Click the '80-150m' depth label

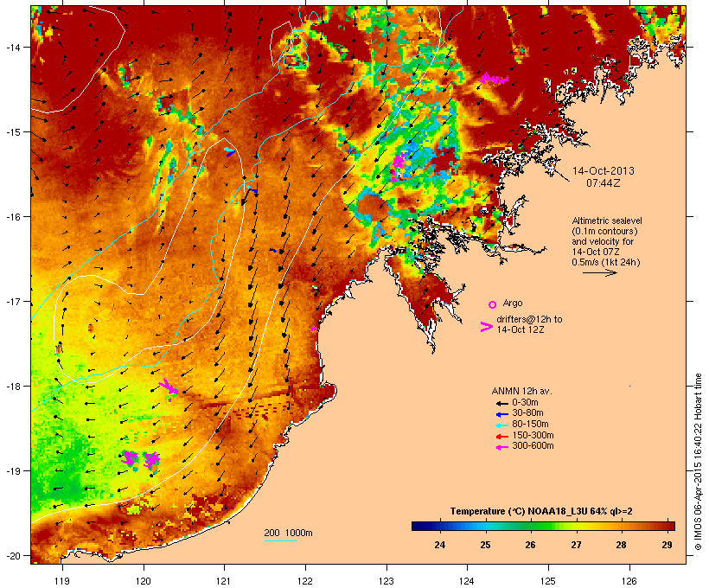530,425
